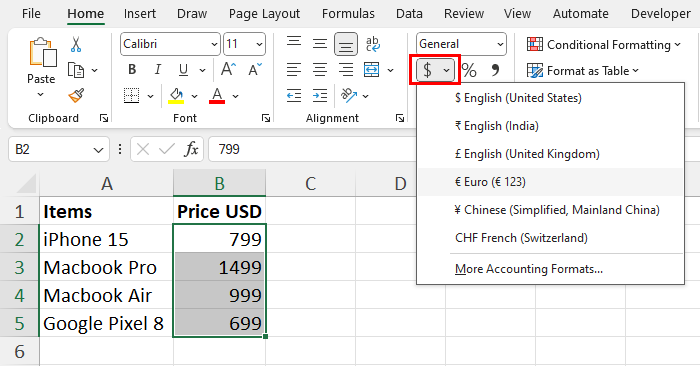Open the Alignment dialog launcher

pyautogui.click(x=400, y=118)
